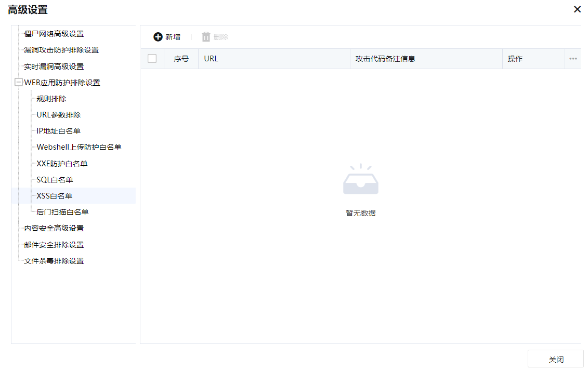Collapse the WEB应用防护排除设置 tree node
The width and height of the screenshot is (588, 370).
pyautogui.click(x=19, y=83)
